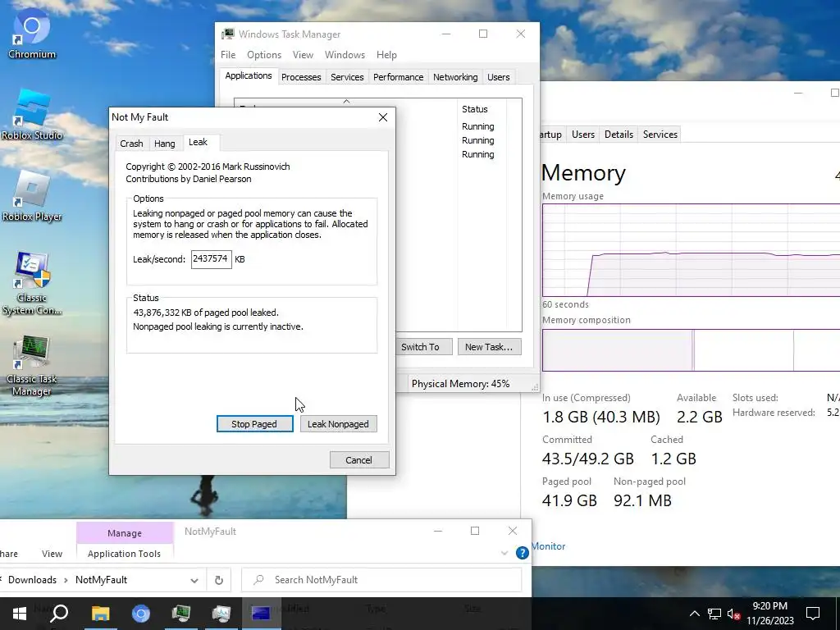The image size is (840, 630).
Task: Select the Committed 43.5/49.2 GB value
Action: 587,459
